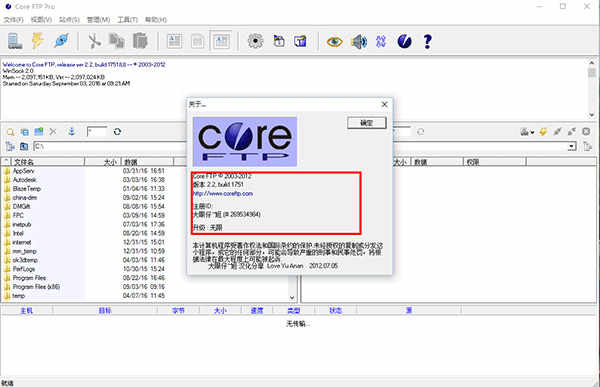Viewport: 600px width, 387px height.
Task: Click the 速度 header in transfer queue
Action: [257, 310]
